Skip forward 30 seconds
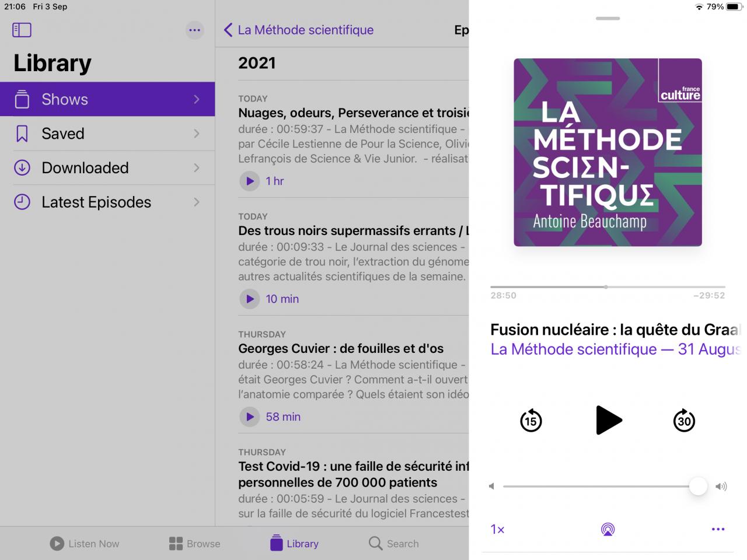Image resolution: width=747 pixels, height=560 pixels. (x=684, y=421)
